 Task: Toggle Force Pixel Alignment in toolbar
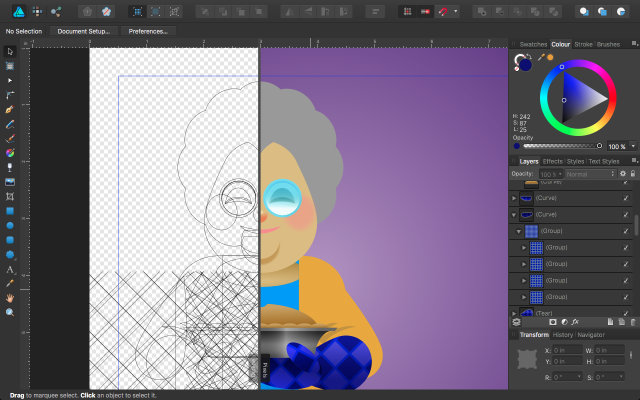point(407,12)
